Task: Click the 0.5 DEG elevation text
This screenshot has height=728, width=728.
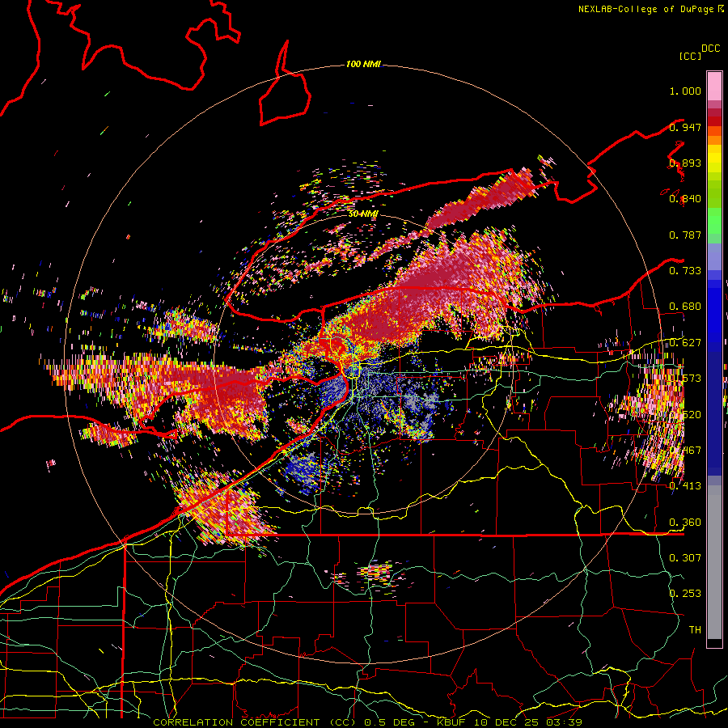Action: coord(389,722)
